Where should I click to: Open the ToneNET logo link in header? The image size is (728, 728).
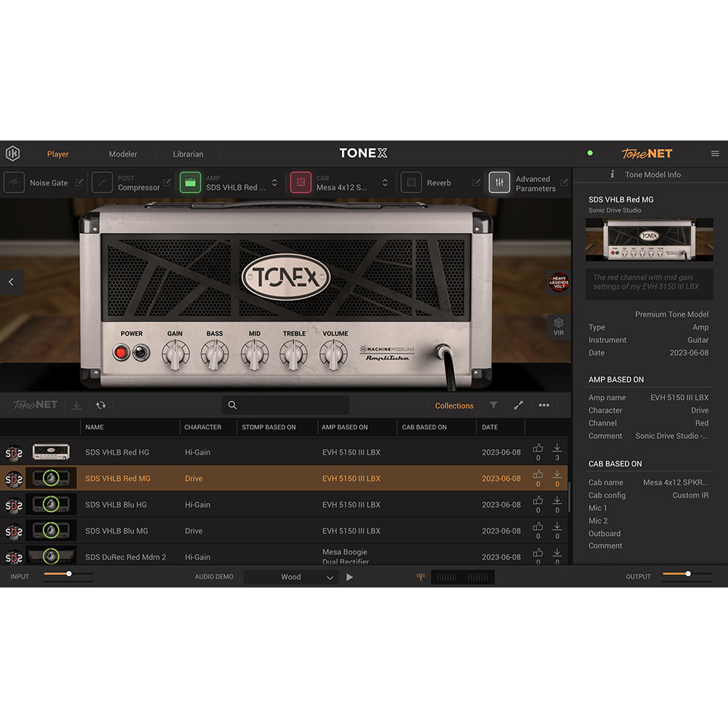tap(646, 154)
